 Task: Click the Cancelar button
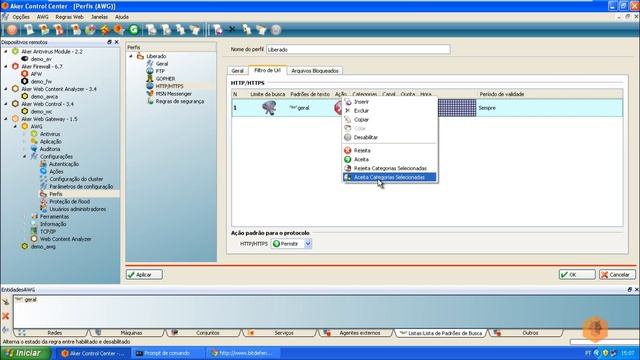pyautogui.click(x=617, y=275)
